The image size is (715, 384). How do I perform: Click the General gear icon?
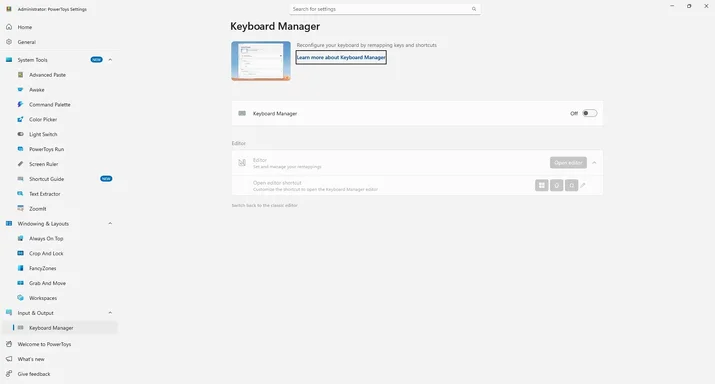tap(9, 42)
